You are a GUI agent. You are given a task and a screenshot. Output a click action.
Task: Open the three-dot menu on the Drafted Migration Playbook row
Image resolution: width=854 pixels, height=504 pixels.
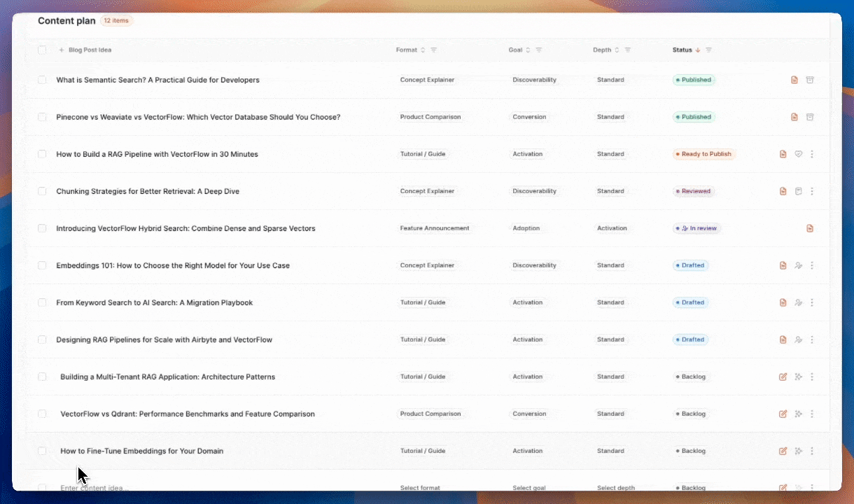(x=812, y=302)
